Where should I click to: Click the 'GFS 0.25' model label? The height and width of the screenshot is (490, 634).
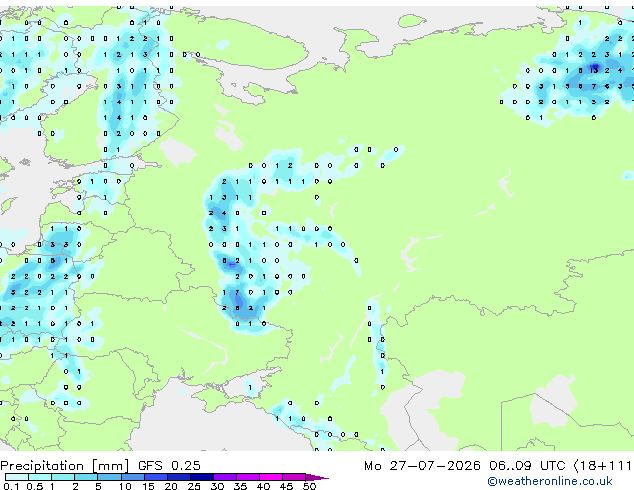click(x=169, y=465)
